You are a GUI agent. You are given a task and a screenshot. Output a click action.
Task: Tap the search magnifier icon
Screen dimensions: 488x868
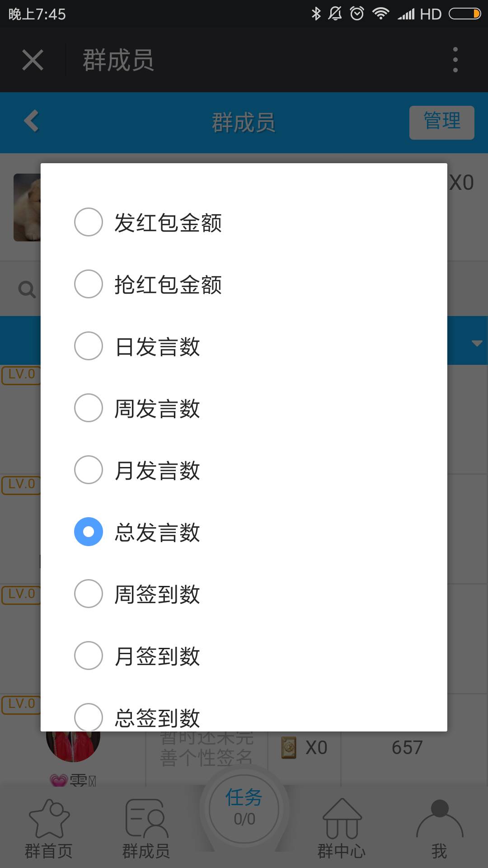tap(27, 289)
